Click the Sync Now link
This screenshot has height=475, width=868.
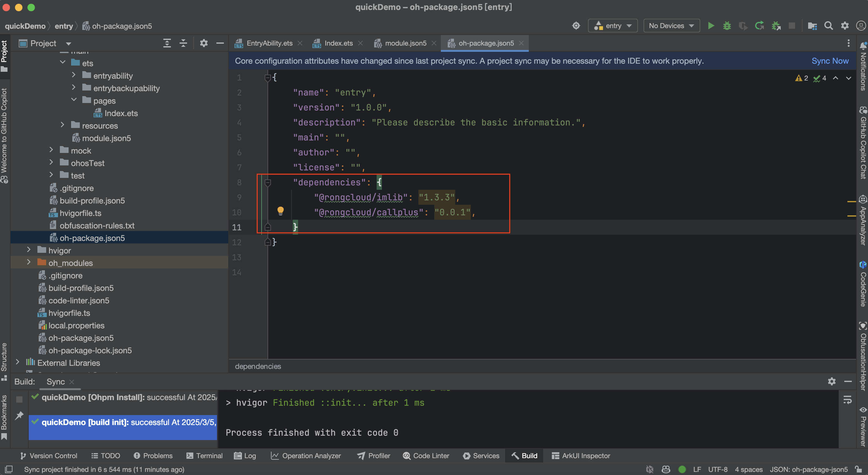click(x=830, y=61)
